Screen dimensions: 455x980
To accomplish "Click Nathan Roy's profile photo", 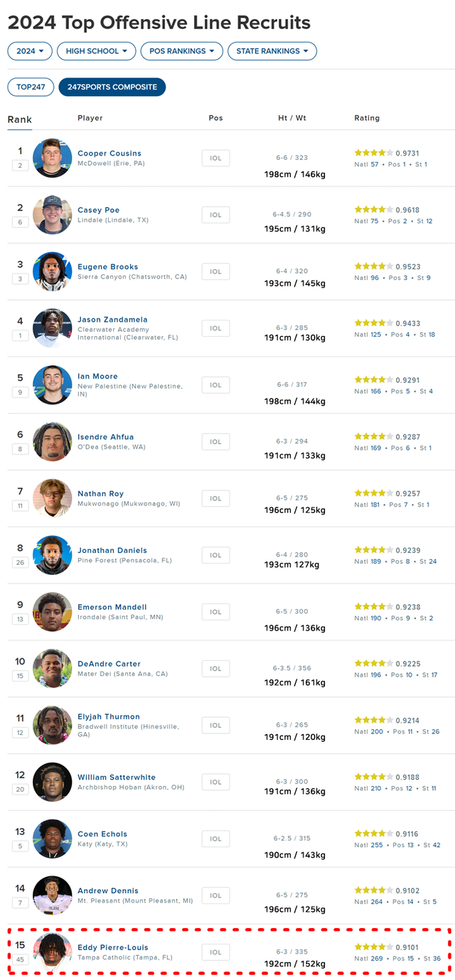I will tap(53, 498).
